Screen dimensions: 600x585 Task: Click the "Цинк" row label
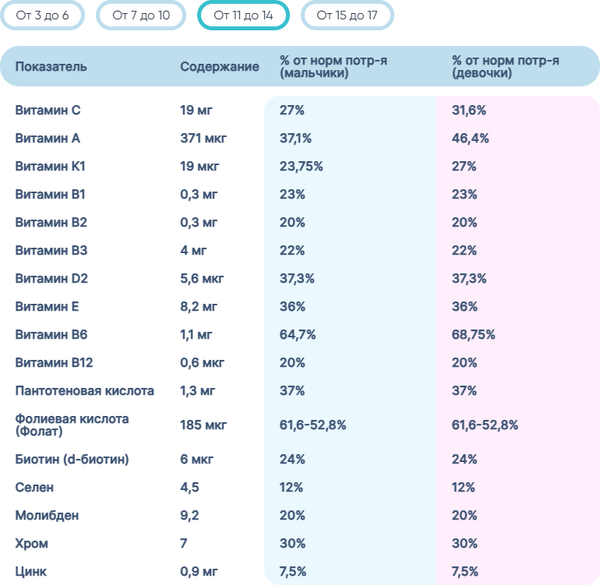pos(32,572)
